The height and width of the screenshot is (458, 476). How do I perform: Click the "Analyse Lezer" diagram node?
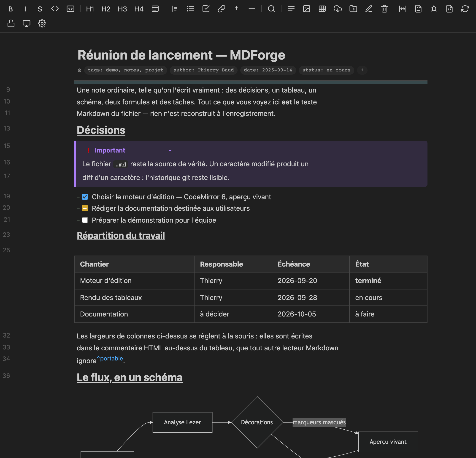tap(182, 422)
